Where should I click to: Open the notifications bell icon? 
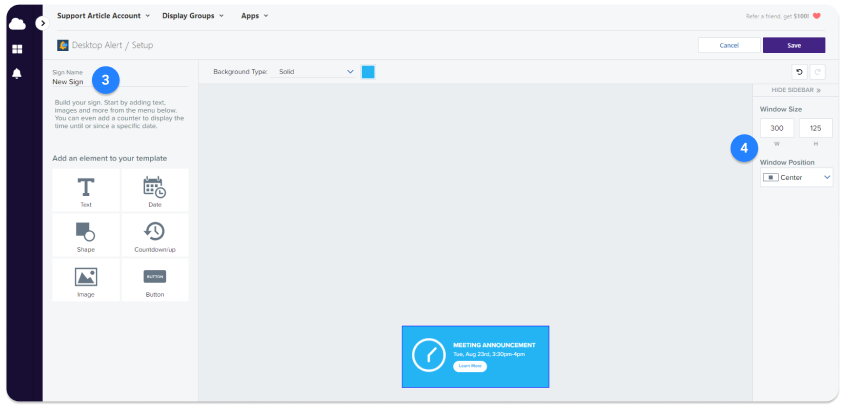pos(17,74)
